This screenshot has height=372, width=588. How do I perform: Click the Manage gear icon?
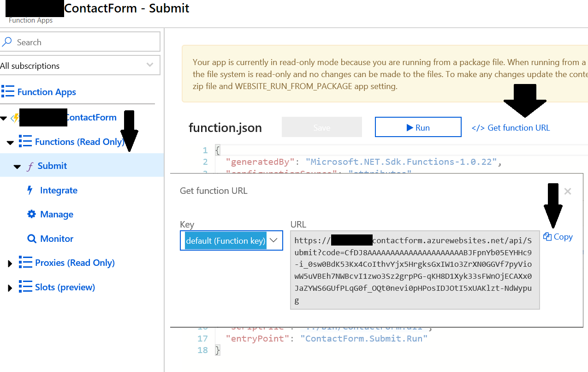pyautogui.click(x=31, y=214)
